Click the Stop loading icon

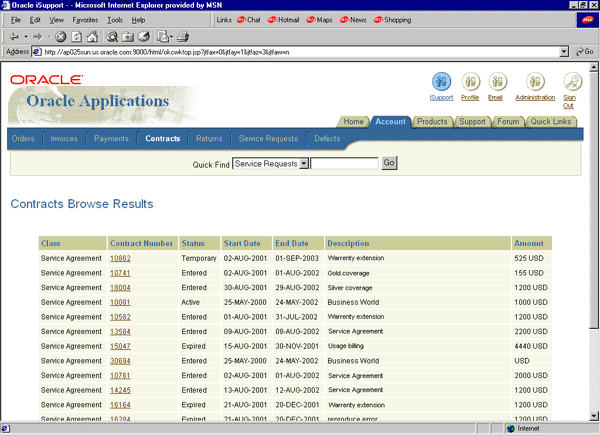[x=60, y=37]
